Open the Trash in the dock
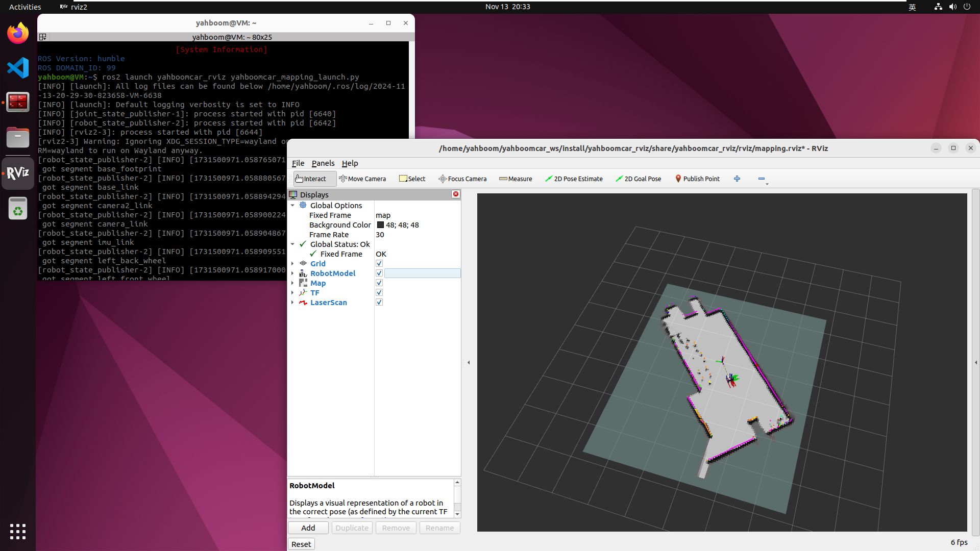The image size is (980, 551). coord(18,208)
